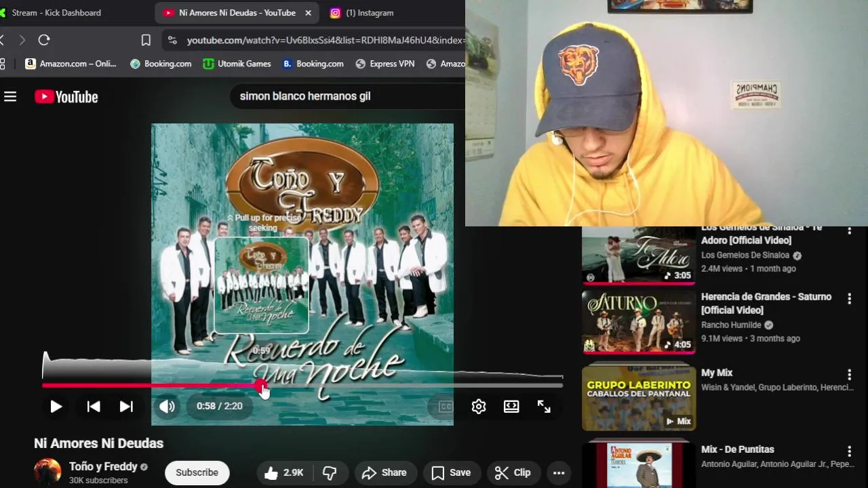Open Los Gemelos De Sinaloa channel
Image resolution: width=868 pixels, height=488 pixels.
[745, 255]
